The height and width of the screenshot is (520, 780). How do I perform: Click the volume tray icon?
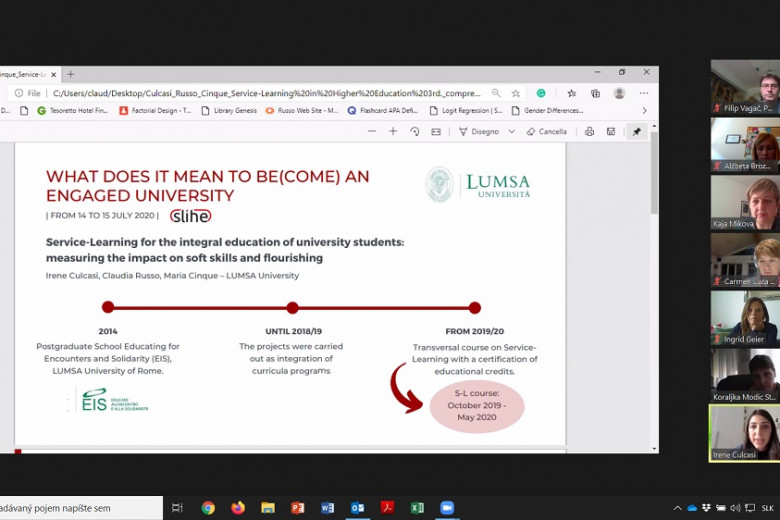pos(735,508)
